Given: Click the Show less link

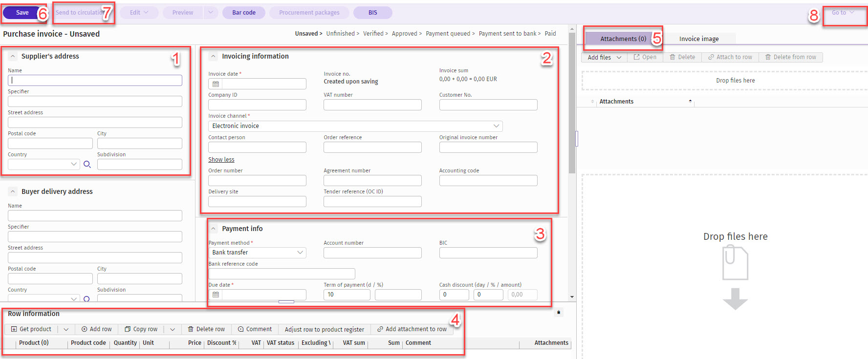Looking at the screenshot, I should pos(221,160).
